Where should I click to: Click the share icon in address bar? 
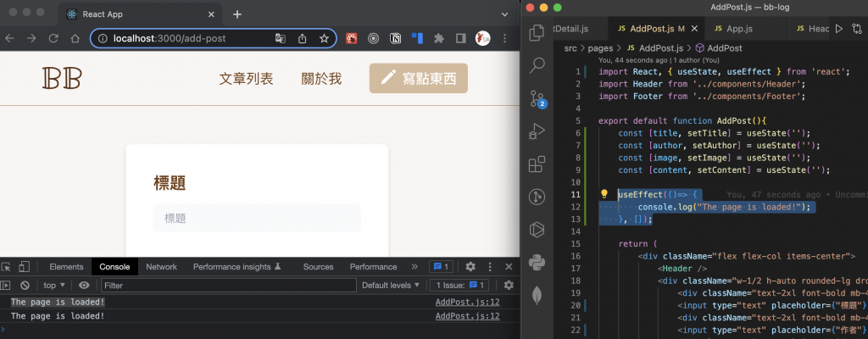303,38
